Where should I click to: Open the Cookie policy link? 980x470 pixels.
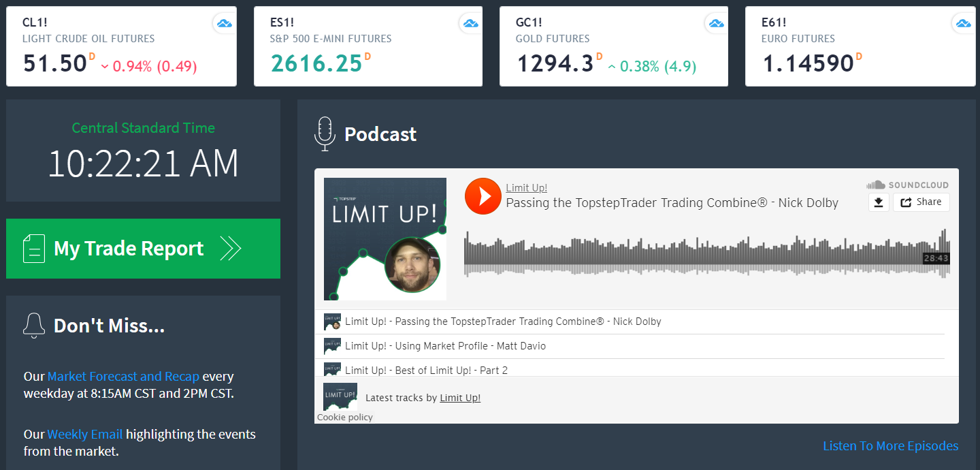344,417
